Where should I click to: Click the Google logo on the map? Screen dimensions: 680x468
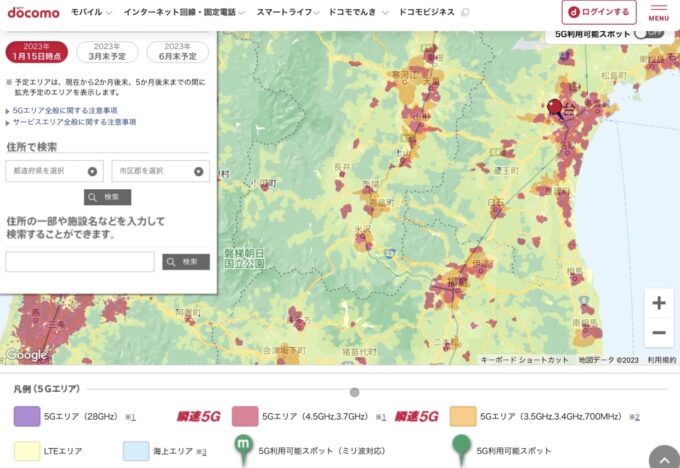pyautogui.click(x=26, y=355)
